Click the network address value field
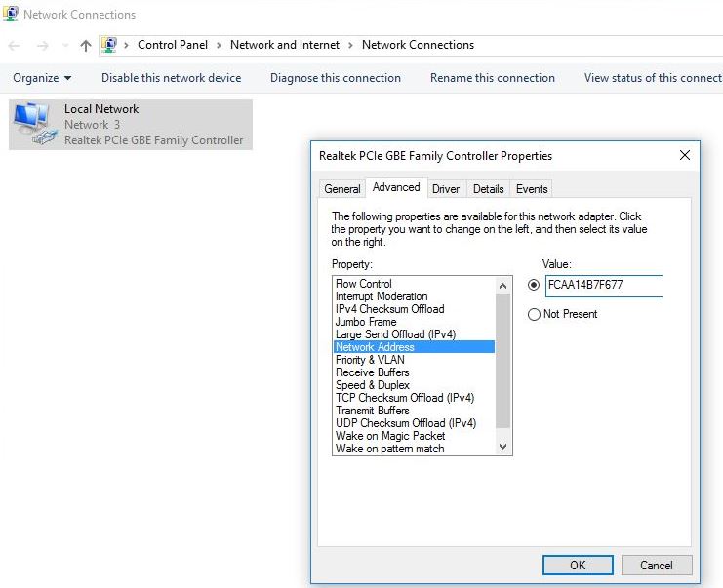This screenshot has width=723, height=588. tap(603, 286)
